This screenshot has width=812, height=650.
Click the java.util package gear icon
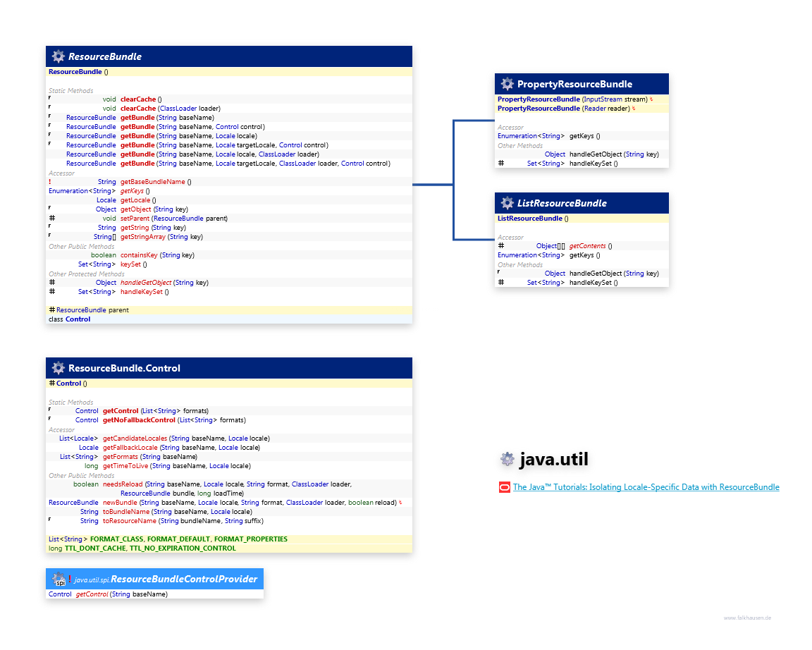(x=507, y=461)
